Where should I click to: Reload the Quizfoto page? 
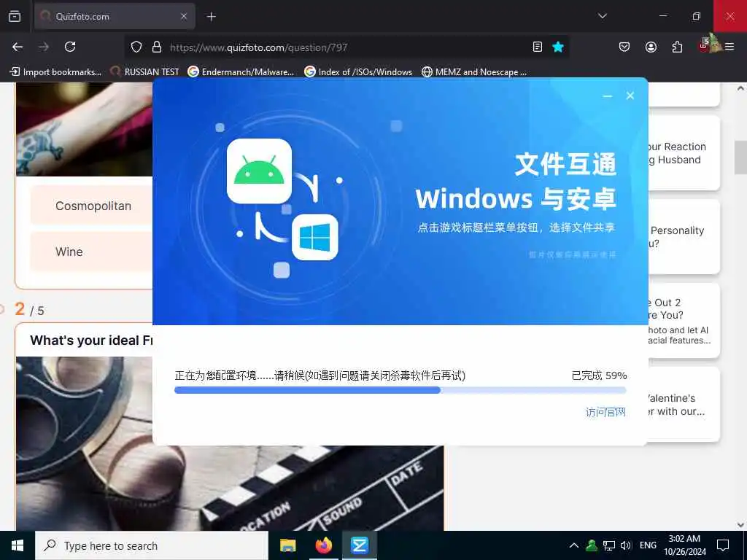coord(70,47)
